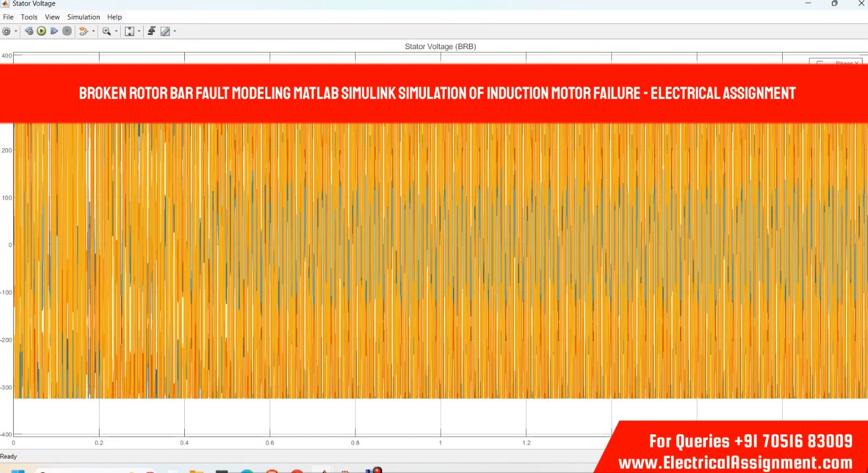The height and width of the screenshot is (473, 868).
Task: Toggle the Cursor Measurements ruler icon
Action: click(x=165, y=31)
